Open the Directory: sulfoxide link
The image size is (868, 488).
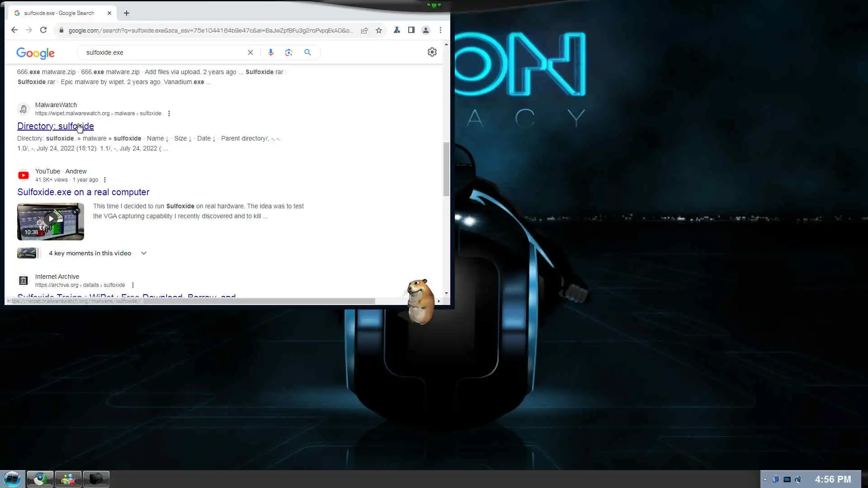55,126
